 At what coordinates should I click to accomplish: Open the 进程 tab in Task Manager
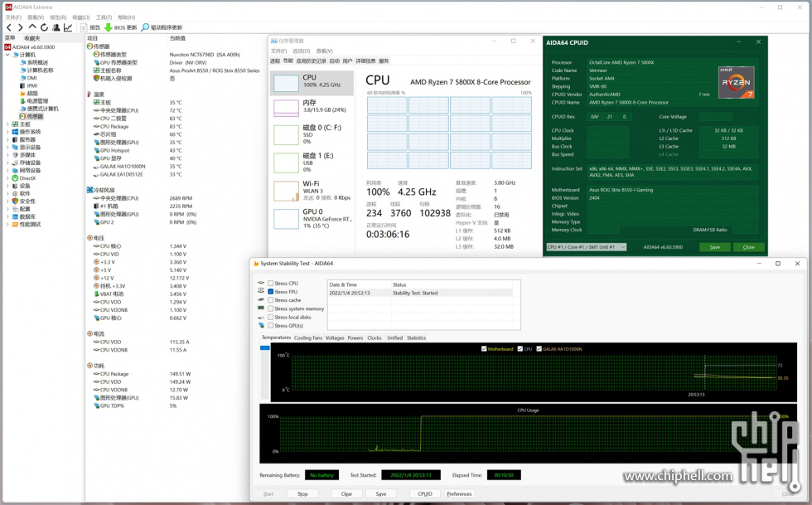coord(275,61)
